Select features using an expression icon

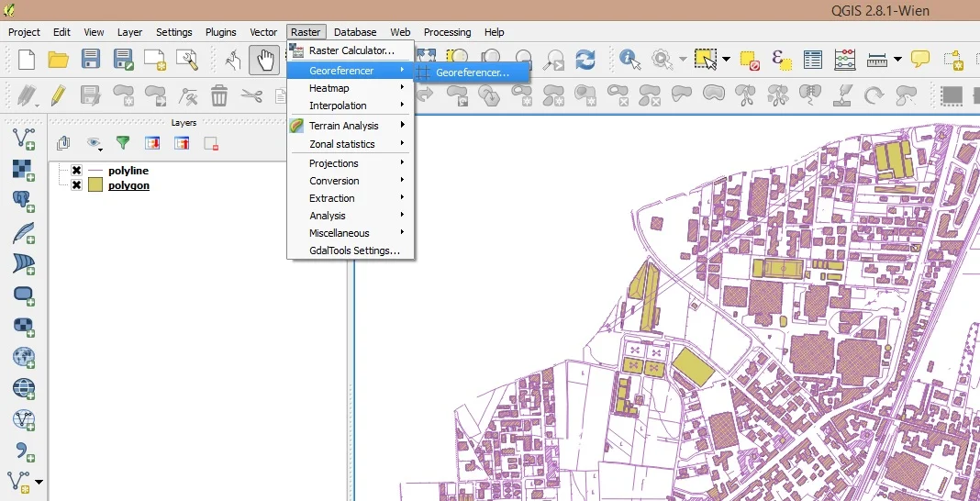click(x=781, y=60)
